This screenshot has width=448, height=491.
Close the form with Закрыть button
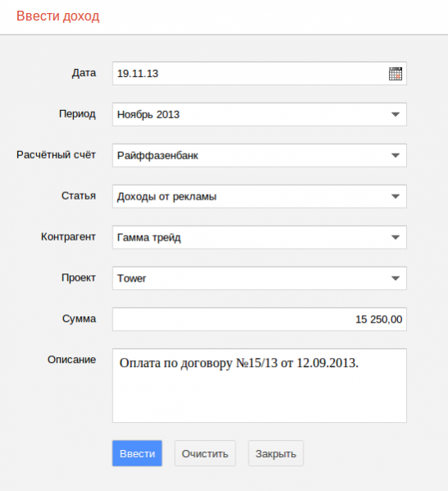(x=276, y=453)
